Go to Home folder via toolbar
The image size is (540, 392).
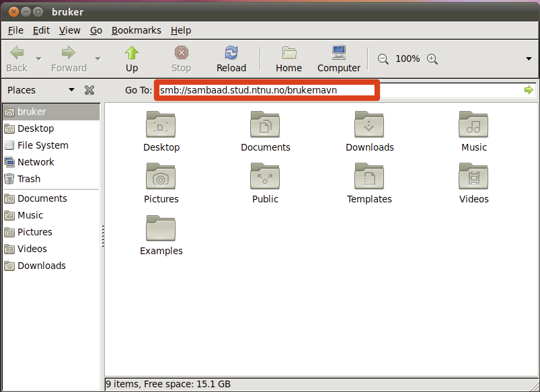point(289,52)
